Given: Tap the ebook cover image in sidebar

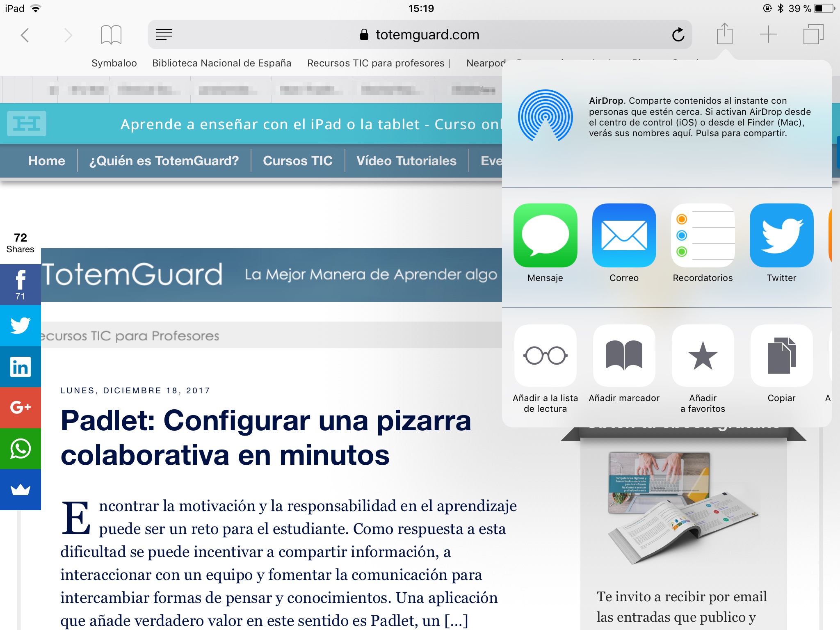Looking at the screenshot, I should [683, 509].
